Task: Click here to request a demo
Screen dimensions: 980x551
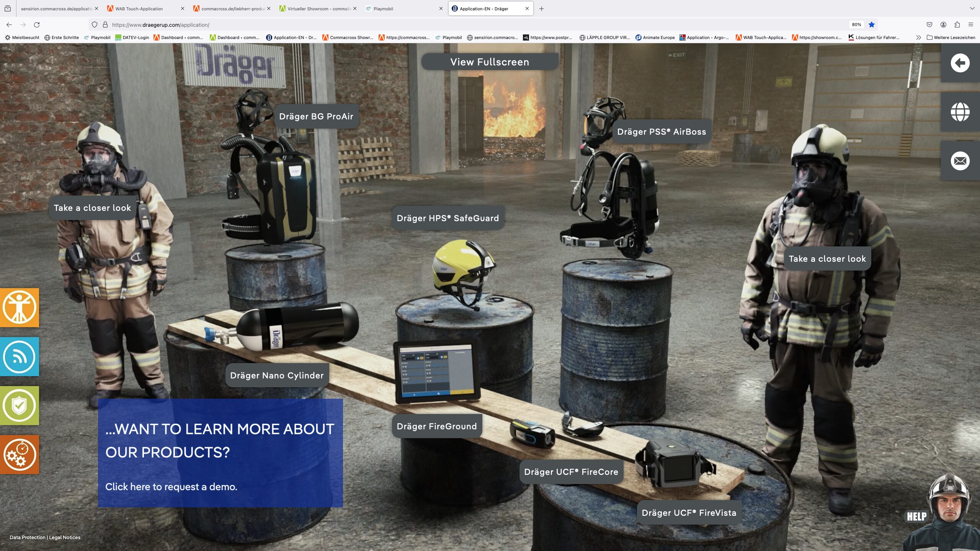Action: click(171, 487)
